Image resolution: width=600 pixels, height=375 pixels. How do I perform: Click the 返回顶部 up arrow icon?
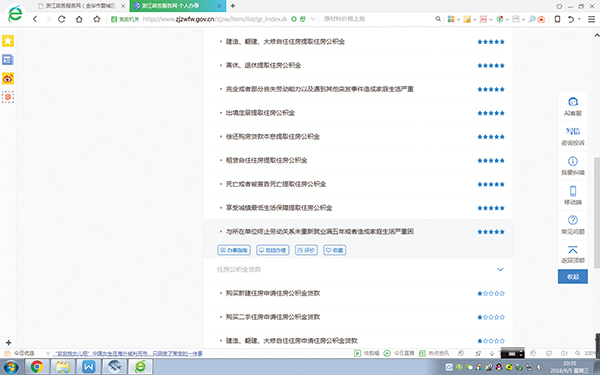pyautogui.click(x=573, y=250)
